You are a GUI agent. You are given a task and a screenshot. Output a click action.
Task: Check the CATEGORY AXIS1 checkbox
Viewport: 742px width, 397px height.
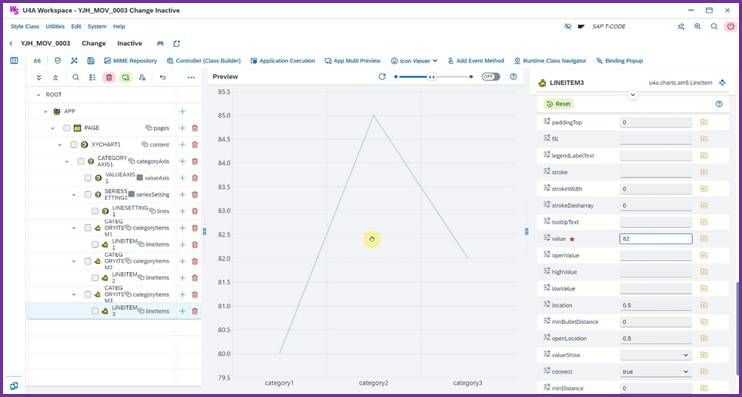point(81,161)
